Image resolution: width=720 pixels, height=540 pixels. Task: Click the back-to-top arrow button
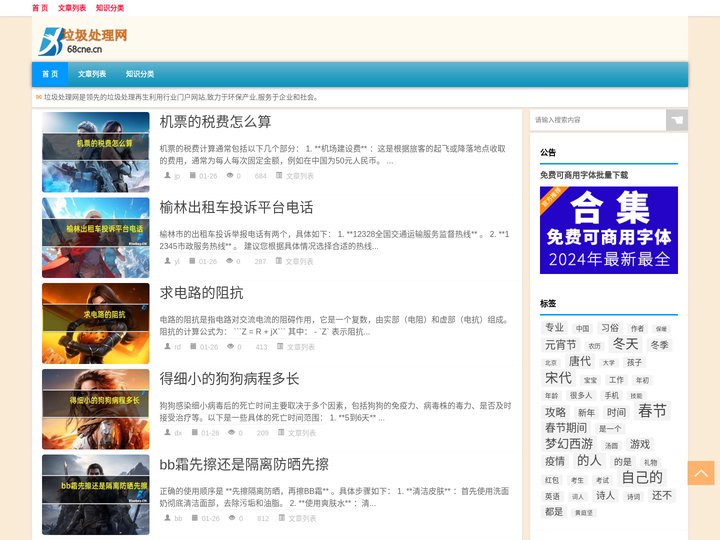701,473
